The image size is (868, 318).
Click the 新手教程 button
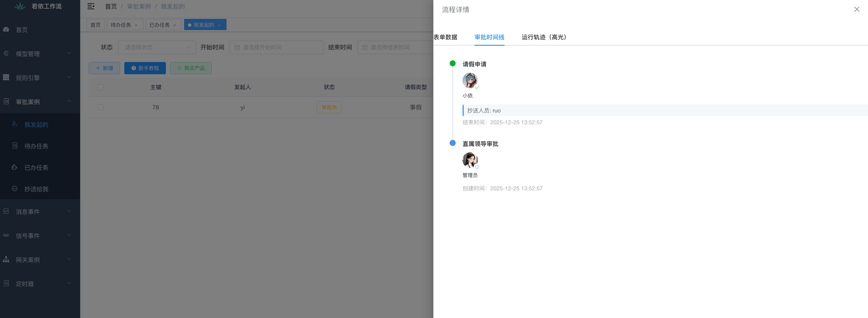pyautogui.click(x=145, y=68)
